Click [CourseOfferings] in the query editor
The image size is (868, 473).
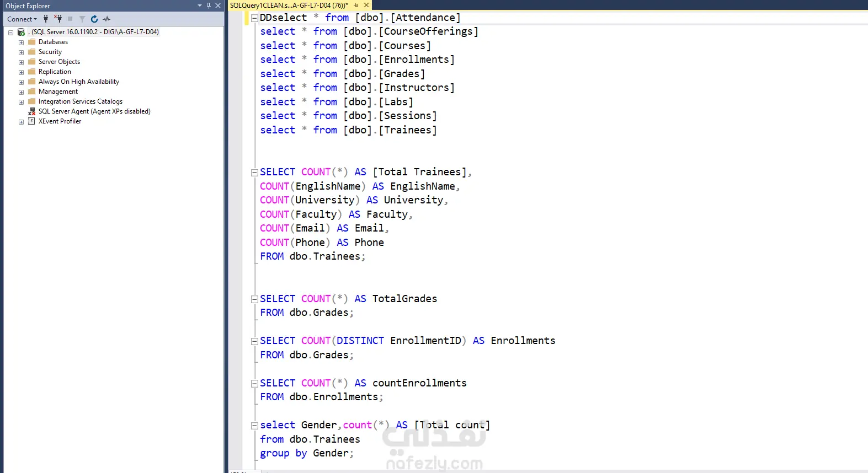click(x=429, y=31)
